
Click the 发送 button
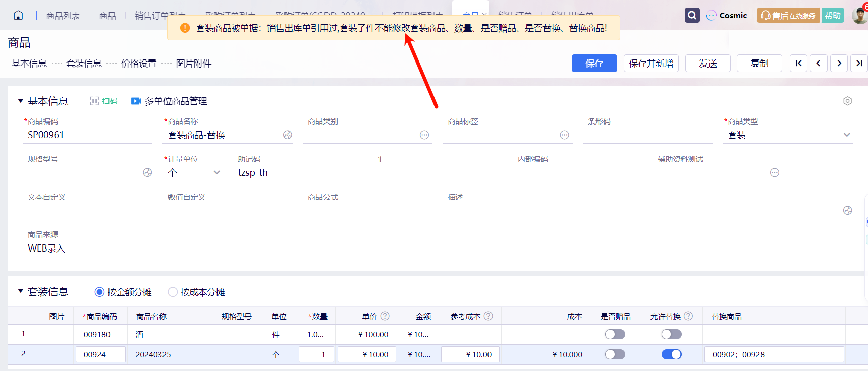coord(708,63)
